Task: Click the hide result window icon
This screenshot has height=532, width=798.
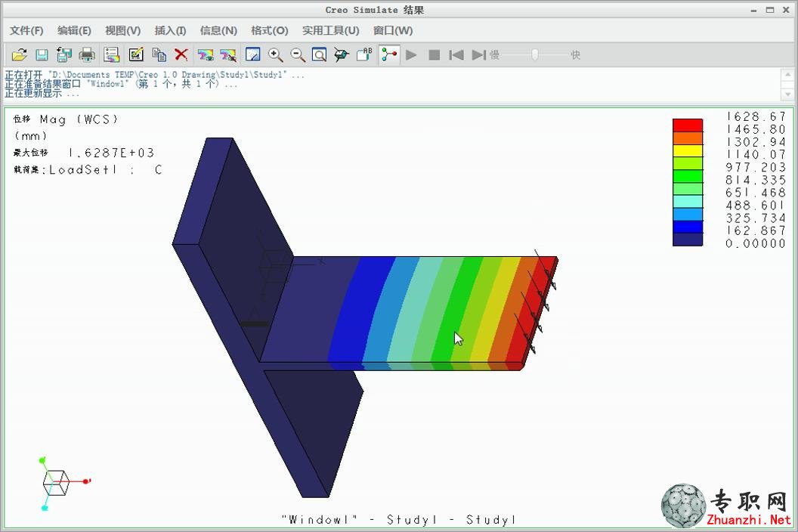Action: [228, 54]
